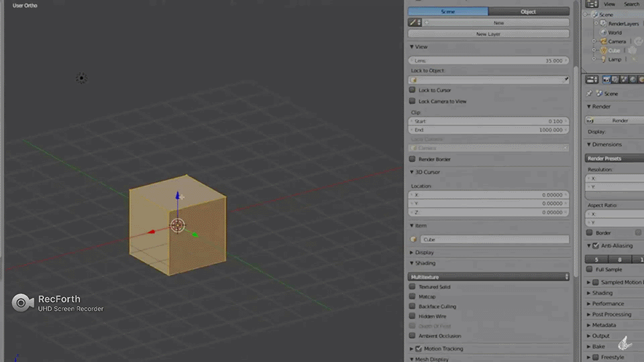Click the blue Z-axis manipulator arrow
This screenshot has height=362, width=644.
[x=177, y=195]
